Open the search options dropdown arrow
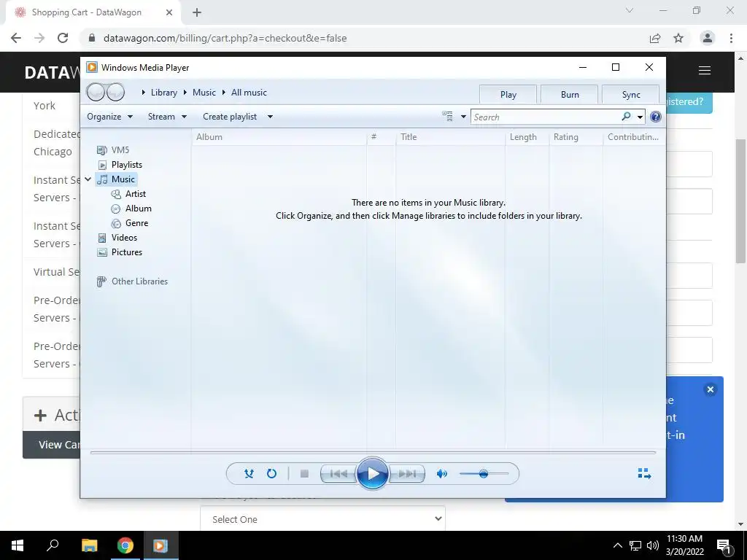747x560 pixels. 640,117
